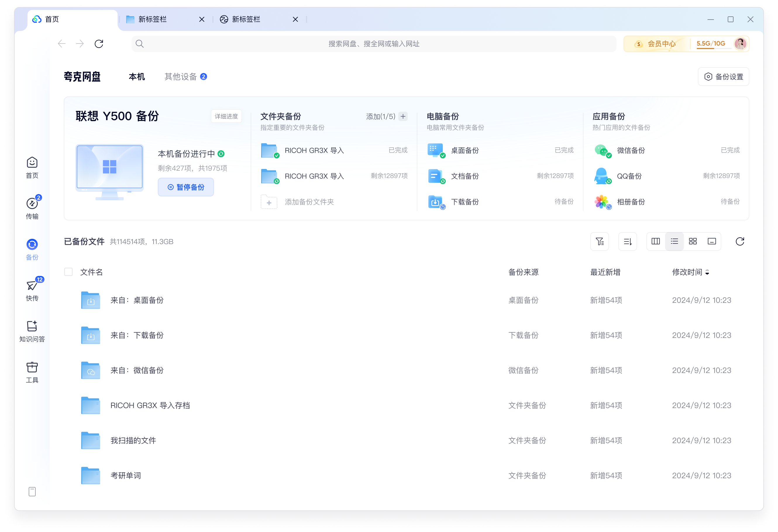The height and width of the screenshot is (532, 778).
Task: Click the QQ备份 penguin icon
Action: coord(602,176)
